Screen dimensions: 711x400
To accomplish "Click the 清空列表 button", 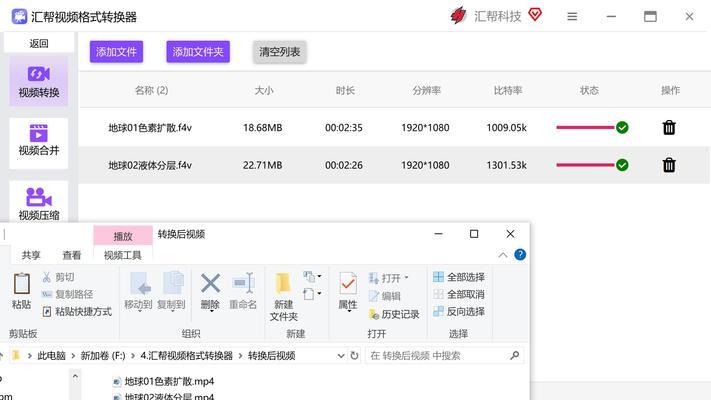I will tap(279, 52).
